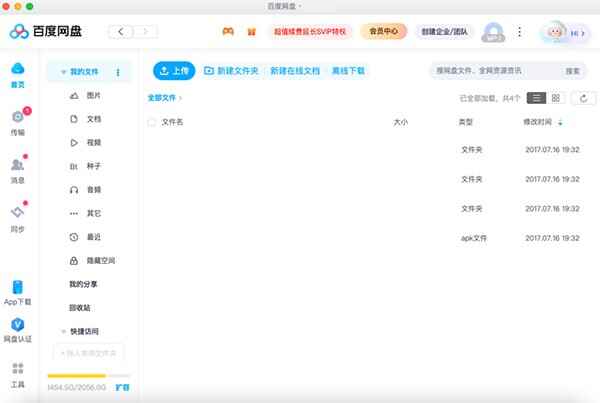Viewport: 600px width, 403px height.
Task: Open the 消息 messages icon
Action: pyautogui.click(x=17, y=165)
